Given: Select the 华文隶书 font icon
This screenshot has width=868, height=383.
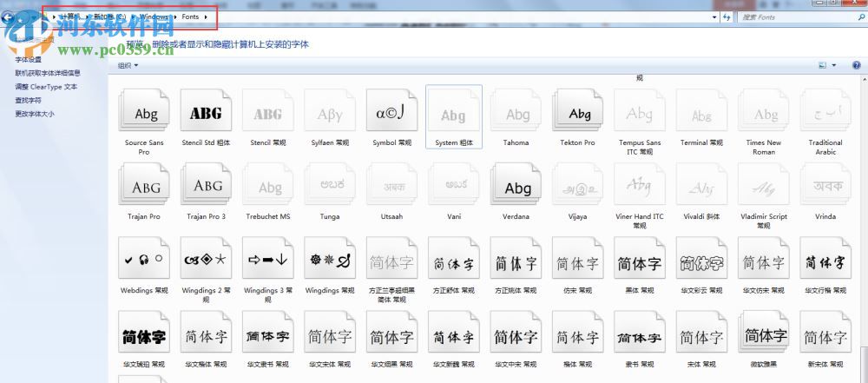Looking at the screenshot, I should click(x=268, y=332).
